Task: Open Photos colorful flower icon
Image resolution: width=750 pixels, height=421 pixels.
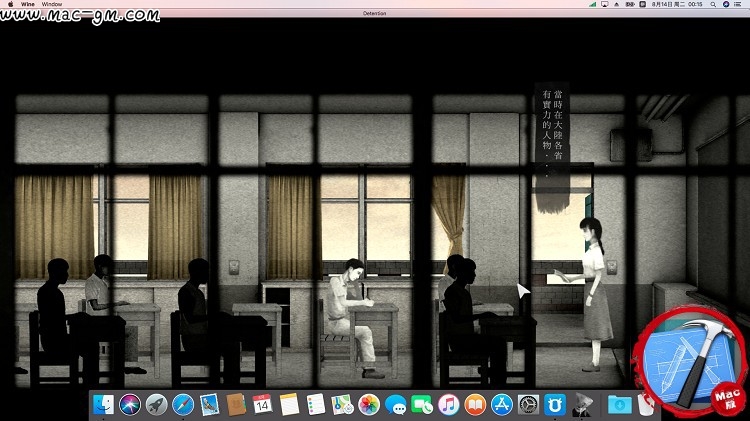Action: point(369,405)
